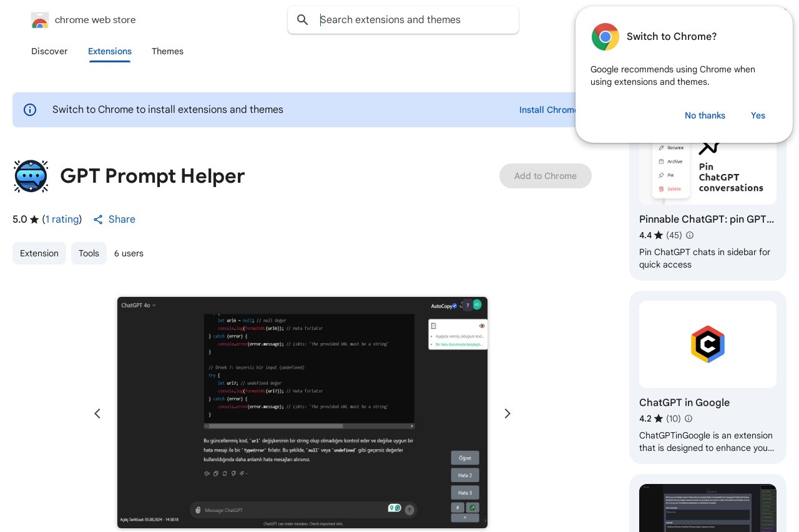Image resolution: width=799 pixels, height=532 pixels.
Task: Click the ChatGPT in Google logo image
Action: (x=708, y=344)
